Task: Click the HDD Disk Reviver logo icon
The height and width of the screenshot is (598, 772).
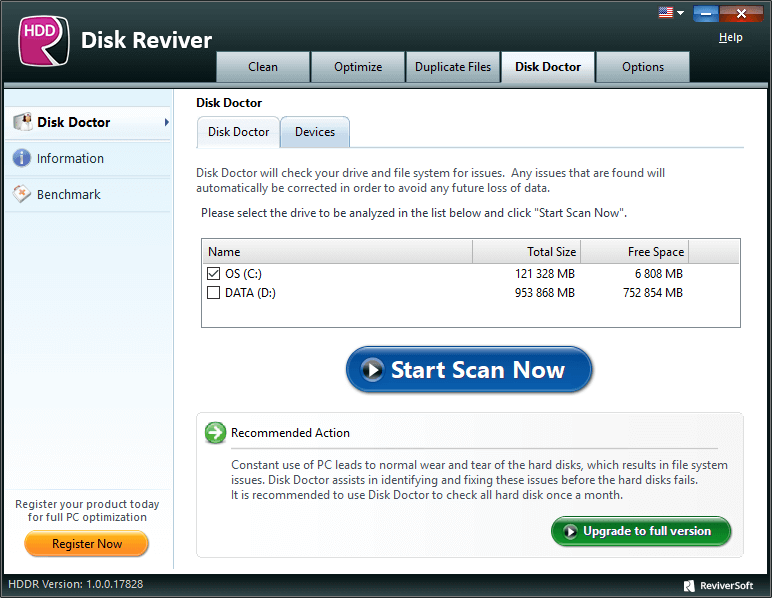Action: coord(43,40)
